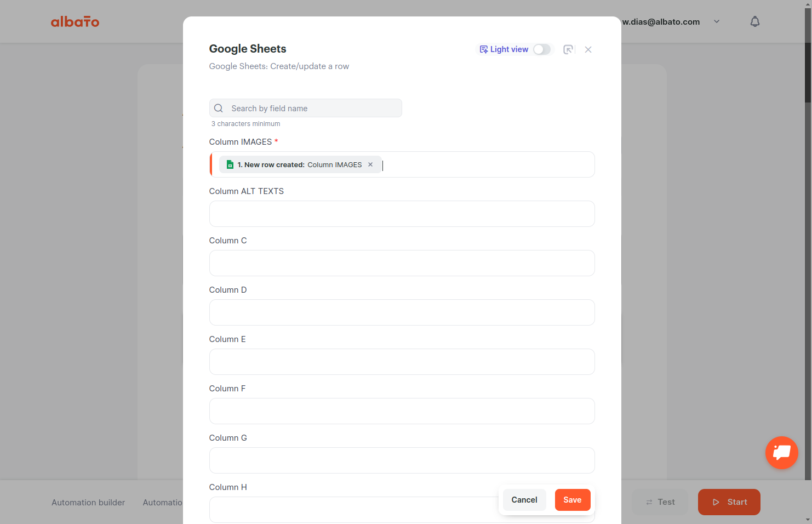Viewport: 812px width, 524px height.
Task: Click into the Column D field
Action: (402, 312)
